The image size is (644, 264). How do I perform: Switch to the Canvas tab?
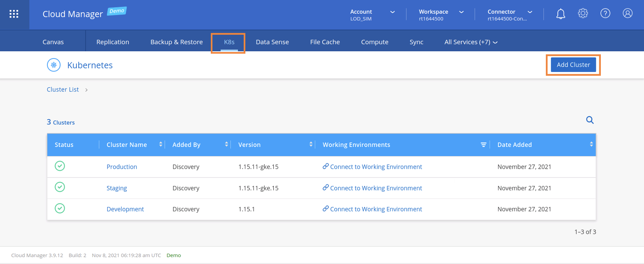pyautogui.click(x=53, y=42)
